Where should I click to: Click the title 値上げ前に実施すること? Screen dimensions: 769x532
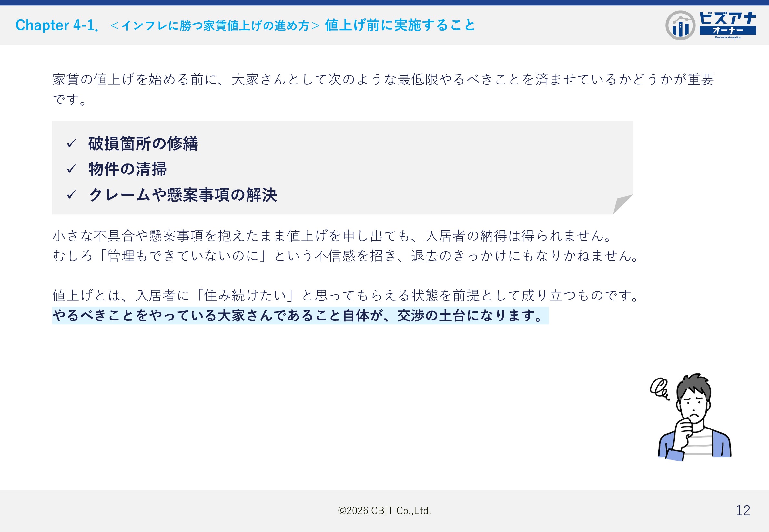[400, 25]
